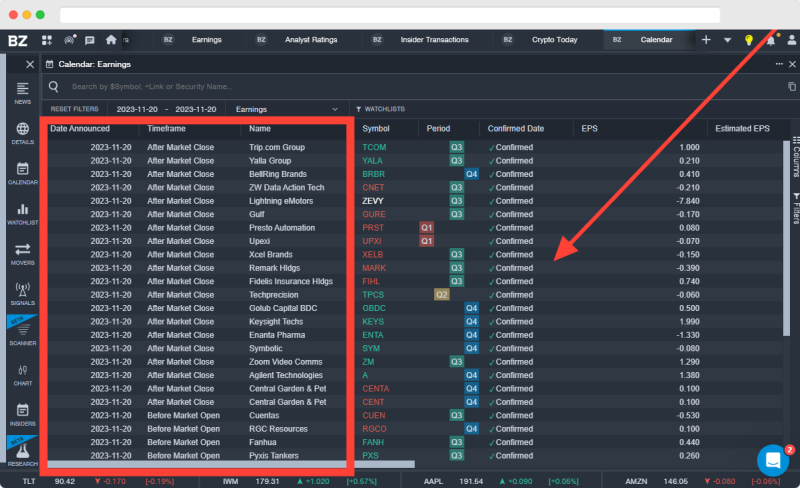Click the horizontal table scrollbar
Viewport: 800px width, 488px height.
tap(231, 465)
